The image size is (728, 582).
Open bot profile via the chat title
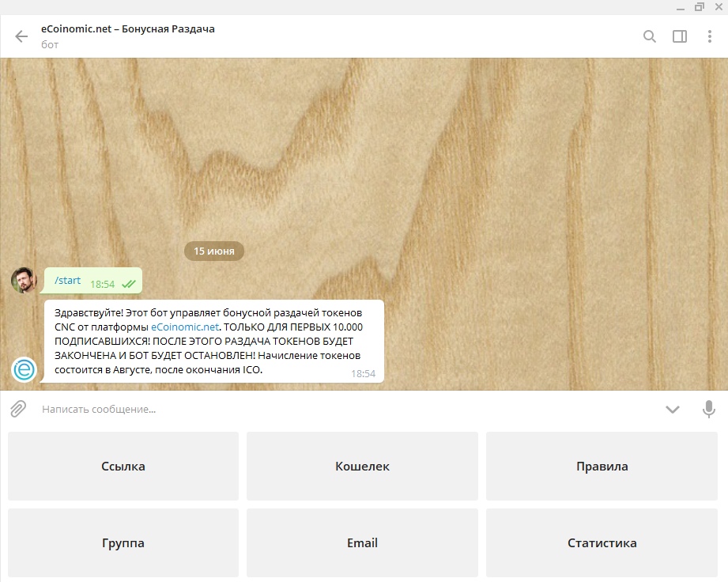[128, 29]
